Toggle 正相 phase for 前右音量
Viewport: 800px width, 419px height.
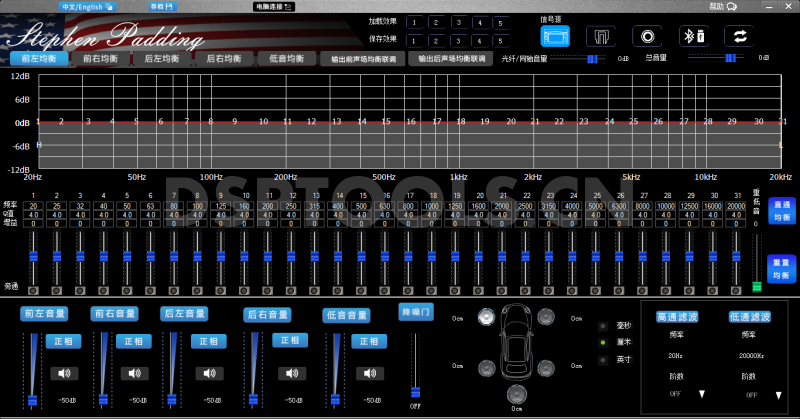132,341
